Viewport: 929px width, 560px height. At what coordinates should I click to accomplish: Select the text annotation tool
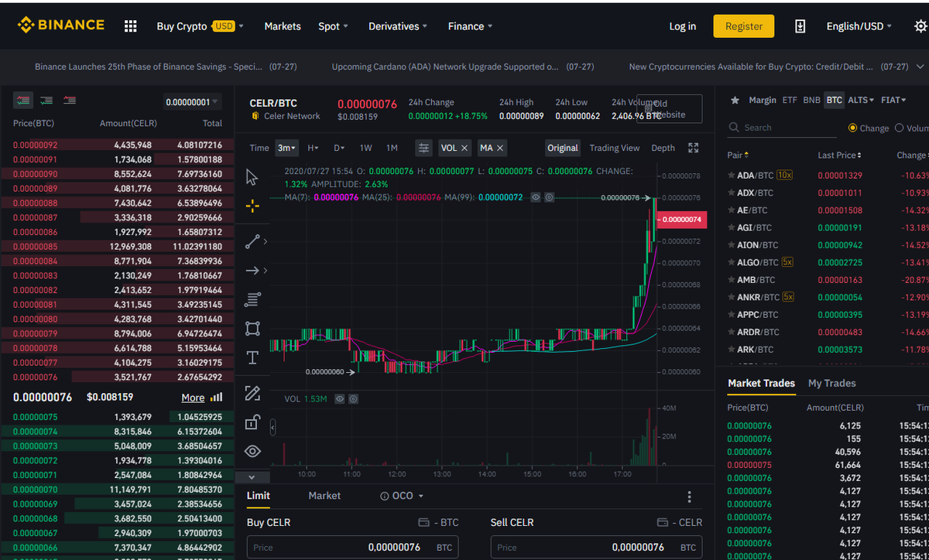tap(252, 357)
